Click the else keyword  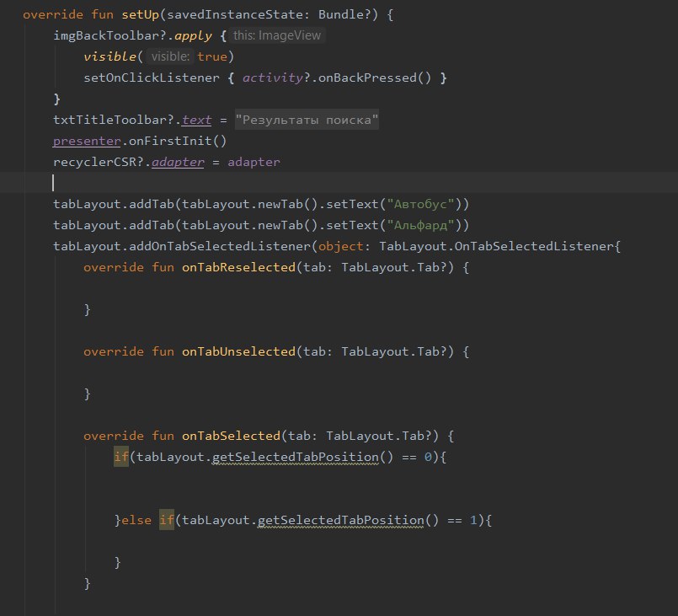tap(136, 520)
